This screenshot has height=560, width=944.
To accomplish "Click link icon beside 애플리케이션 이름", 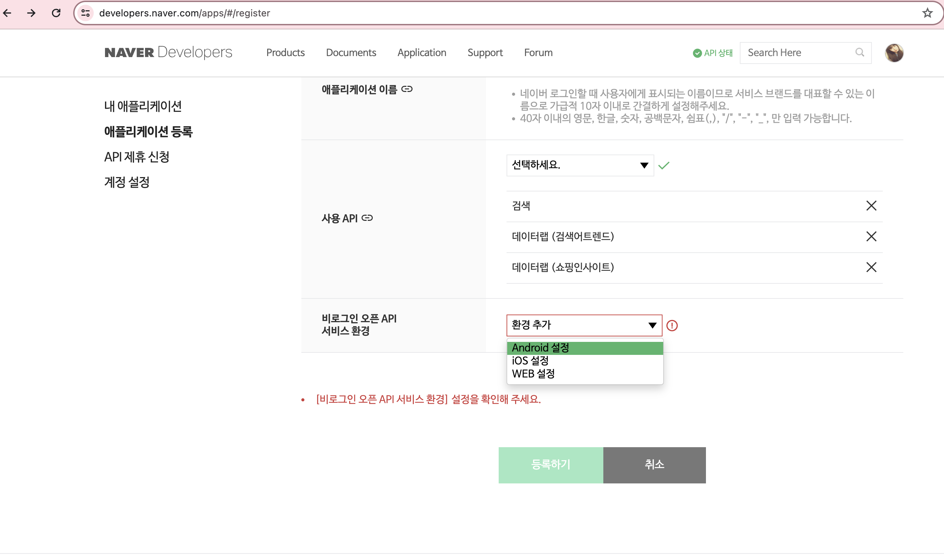I will [407, 89].
